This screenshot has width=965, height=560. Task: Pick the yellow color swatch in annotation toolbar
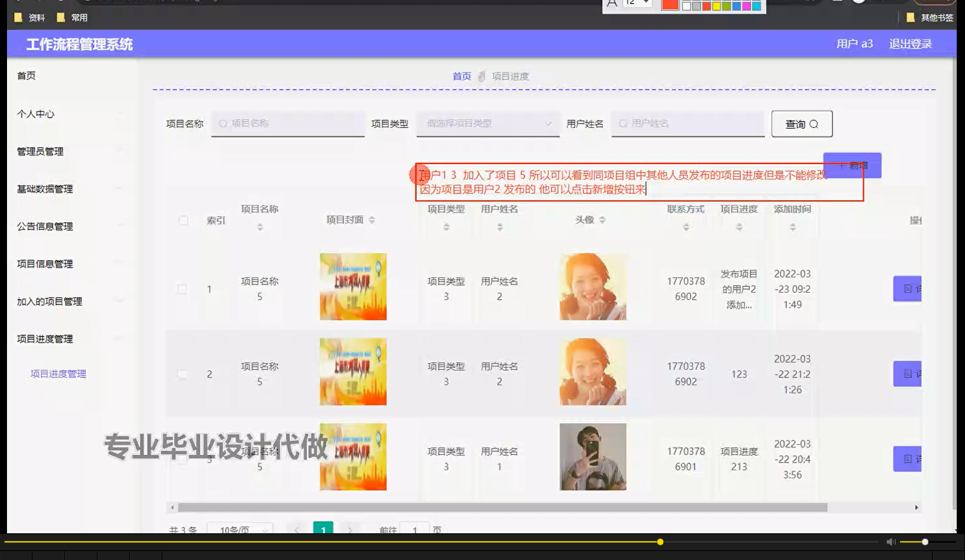pyautogui.click(x=717, y=6)
